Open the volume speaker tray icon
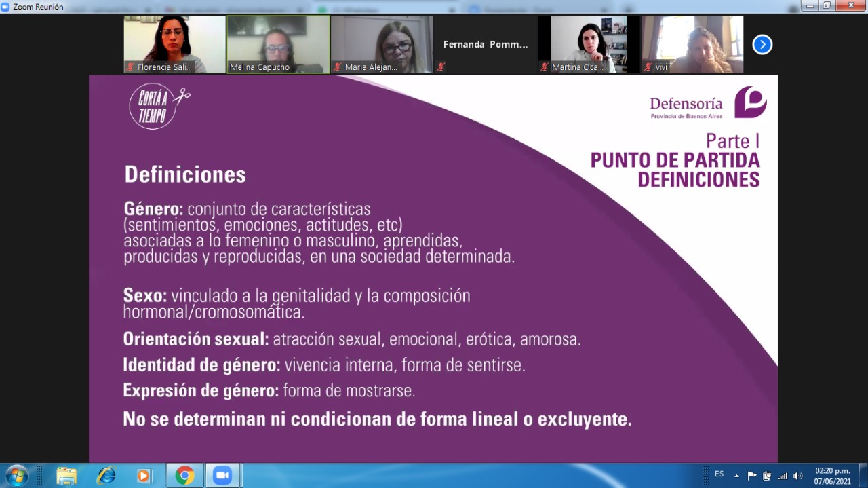The height and width of the screenshot is (488, 868). (x=798, y=476)
